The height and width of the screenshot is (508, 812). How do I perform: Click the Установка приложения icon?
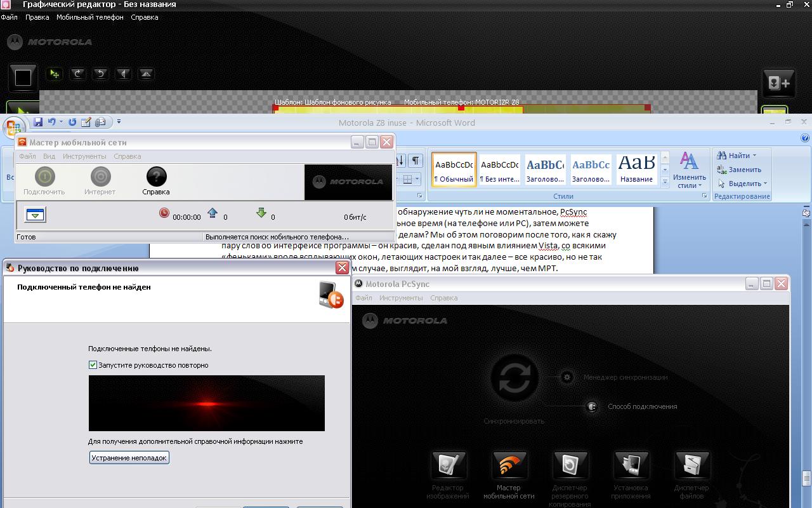coord(631,465)
